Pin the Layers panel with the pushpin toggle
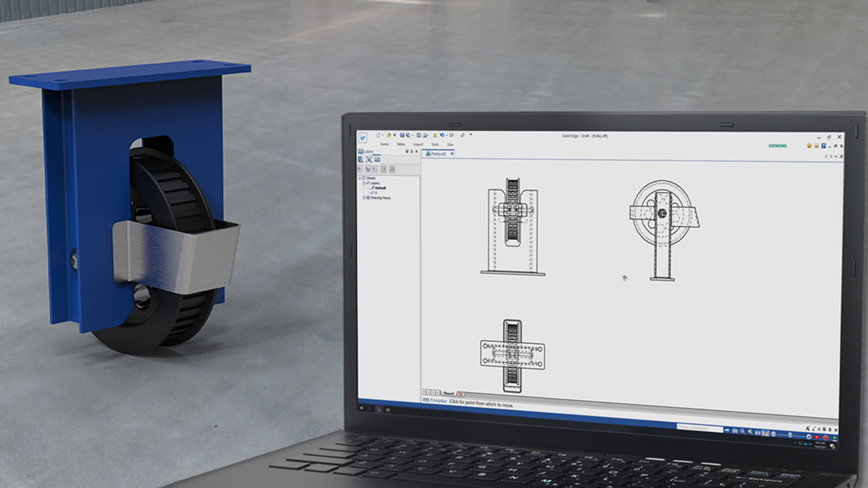The width and height of the screenshot is (868, 488). click(x=411, y=151)
